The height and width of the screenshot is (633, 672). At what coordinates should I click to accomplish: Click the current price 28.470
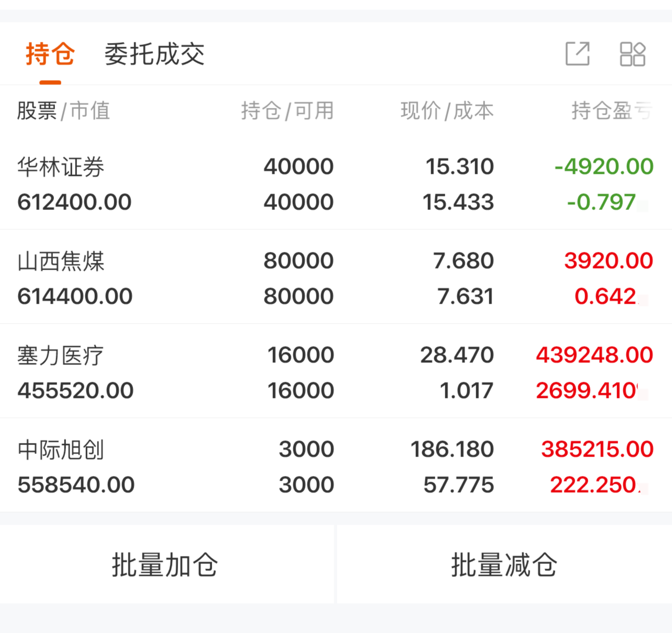pyautogui.click(x=457, y=355)
